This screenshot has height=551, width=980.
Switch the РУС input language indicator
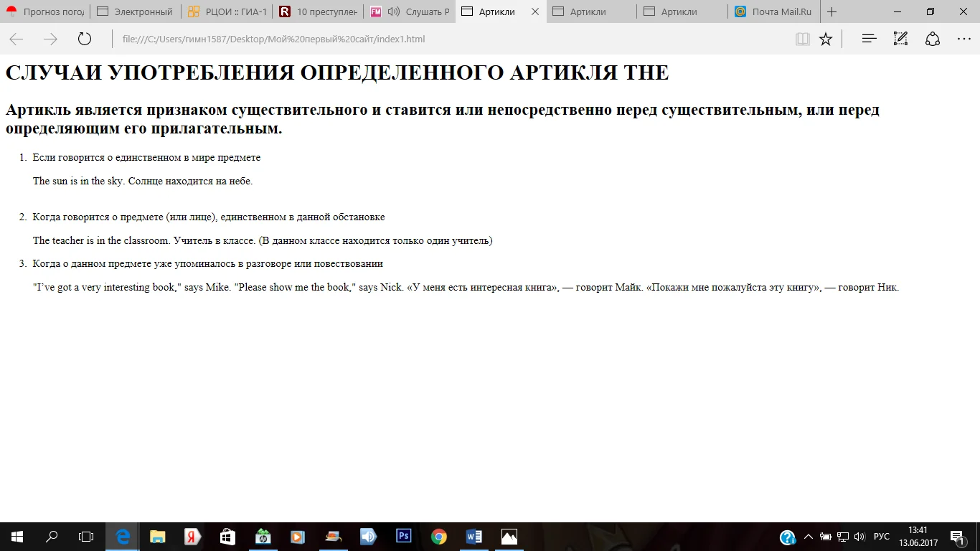tap(882, 537)
